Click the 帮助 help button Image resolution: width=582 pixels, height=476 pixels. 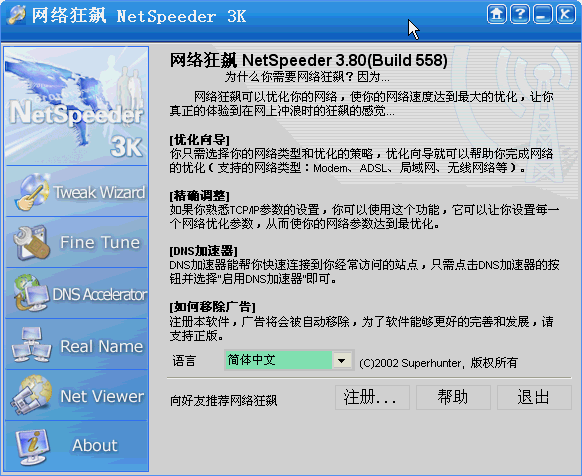coord(453,397)
